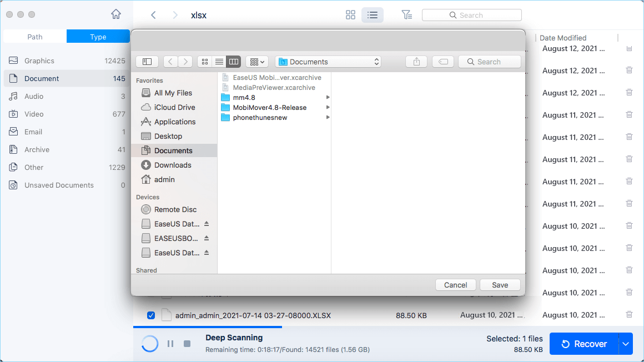Select column view in the save dialog

[x=234, y=62]
